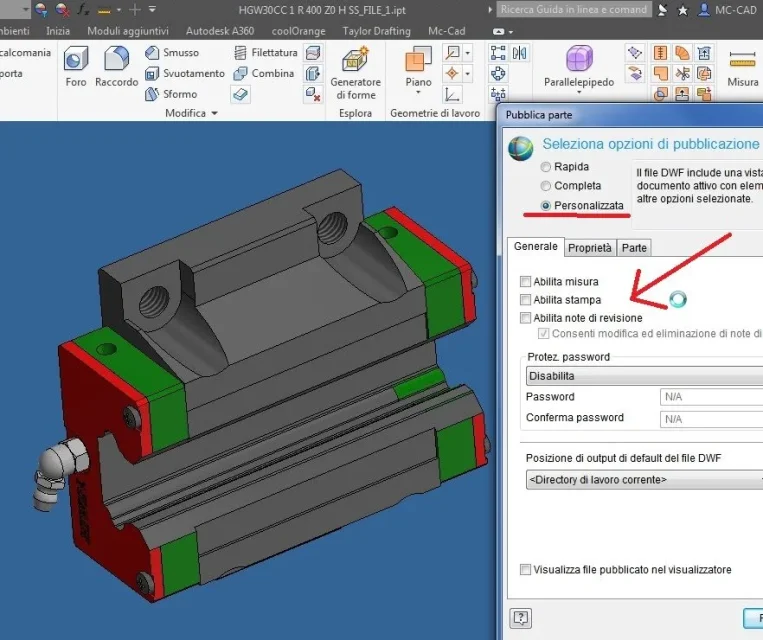Click the Conferma password input field

[711, 419]
